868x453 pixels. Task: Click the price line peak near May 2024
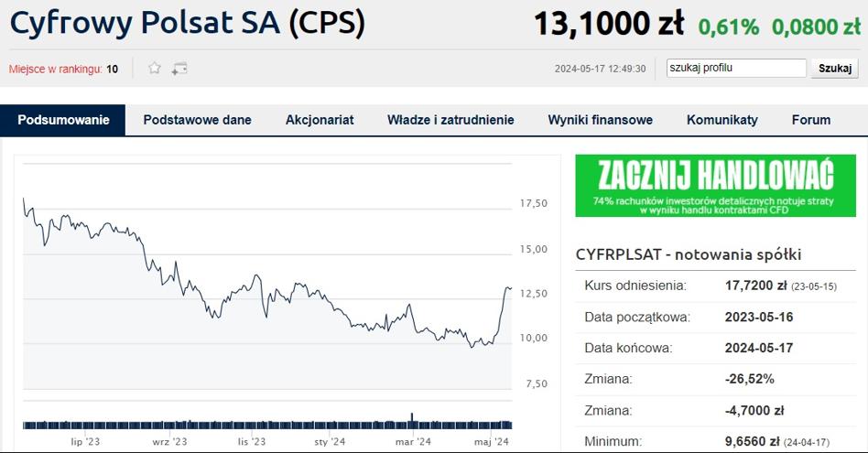coord(507,287)
